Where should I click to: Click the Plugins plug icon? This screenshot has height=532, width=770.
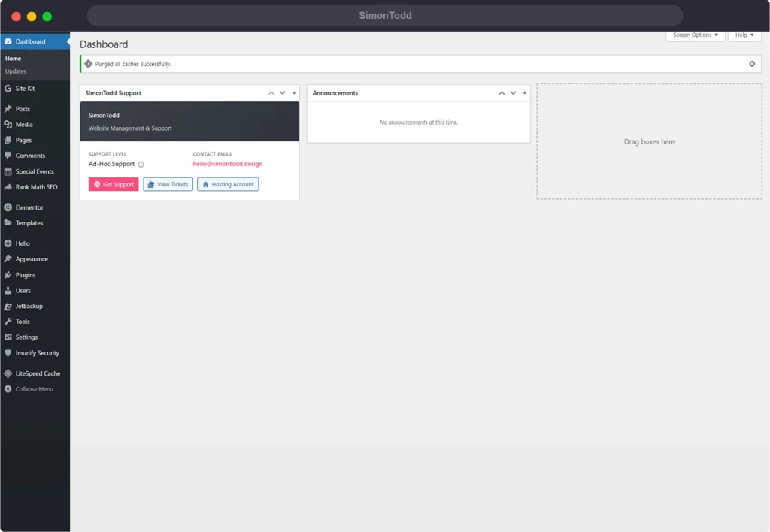[8, 275]
